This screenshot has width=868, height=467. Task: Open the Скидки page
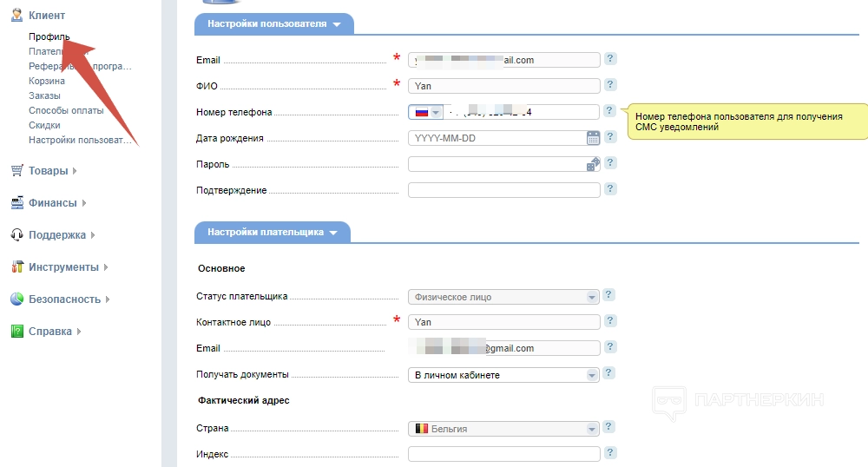click(x=44, y=125)
